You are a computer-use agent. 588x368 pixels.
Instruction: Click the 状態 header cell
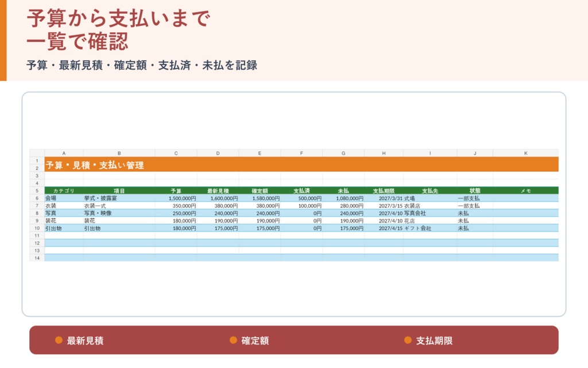(475, 191)
